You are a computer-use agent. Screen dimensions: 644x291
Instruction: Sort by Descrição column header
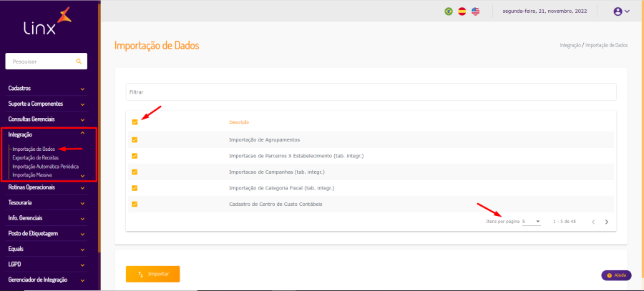point(240,122)
